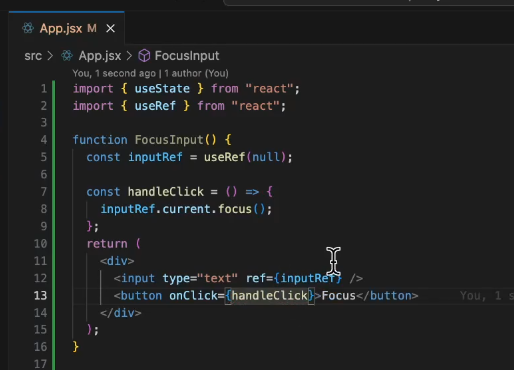514x370 pixels.
Task: Click useRef in the line 2 import
Action: 155,106
